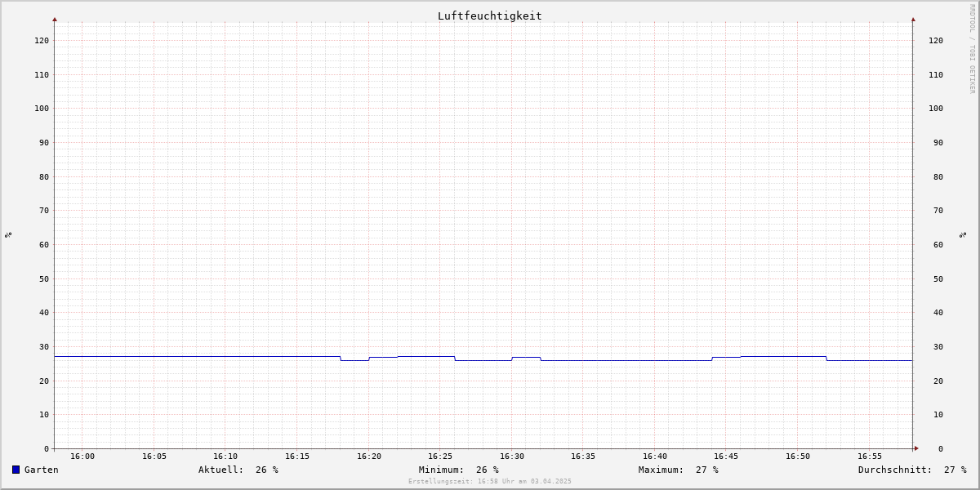Click the RRDTOOL / TOBI OETIKER vertical credit
This screenshot has height=490, width=980.
972,49
